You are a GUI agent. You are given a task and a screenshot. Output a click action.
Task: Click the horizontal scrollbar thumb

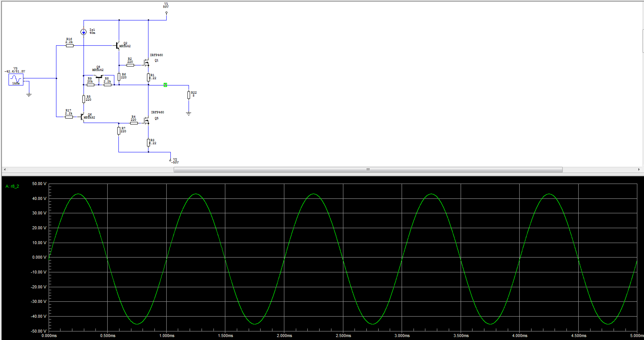click(368, 169)
